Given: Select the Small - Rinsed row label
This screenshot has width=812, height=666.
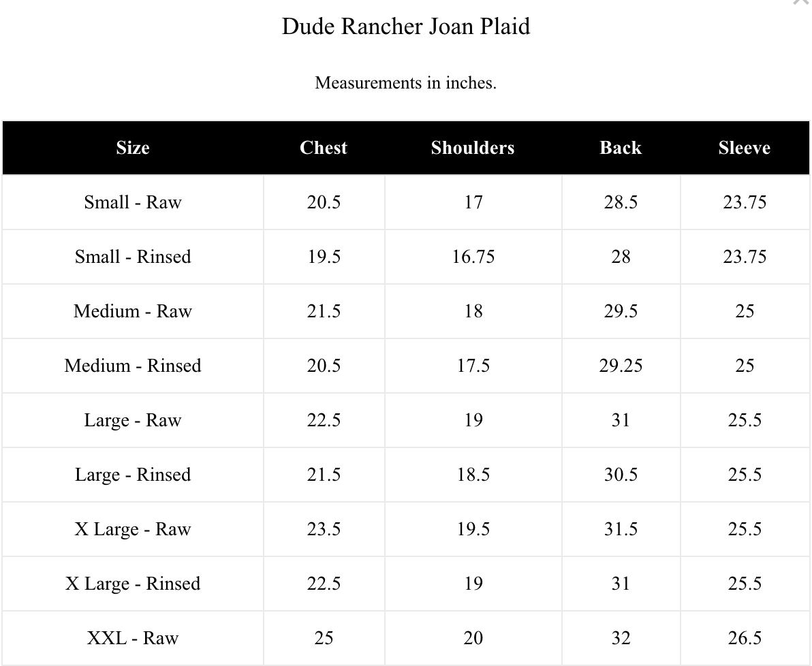Looking at the screenshot, I should click(133, 256).
